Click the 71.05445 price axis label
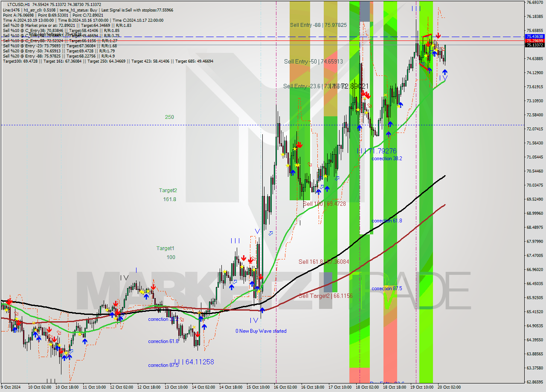 pos(534,157)
